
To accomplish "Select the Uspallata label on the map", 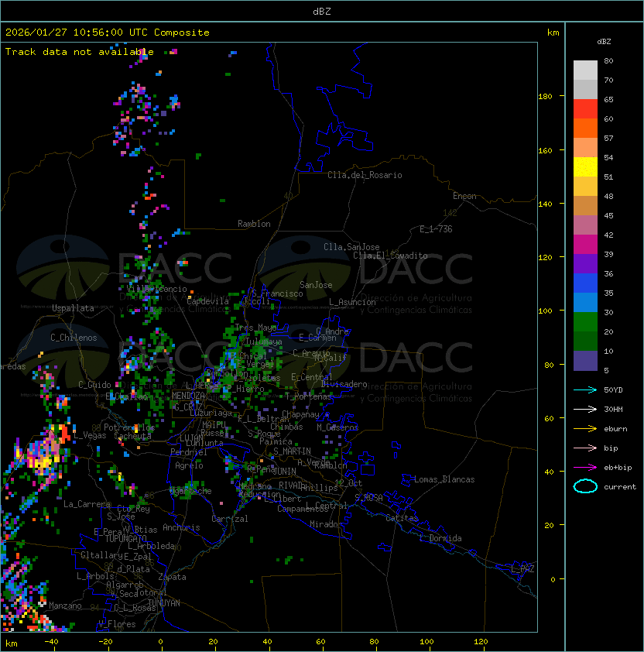I will pos(73,308).
